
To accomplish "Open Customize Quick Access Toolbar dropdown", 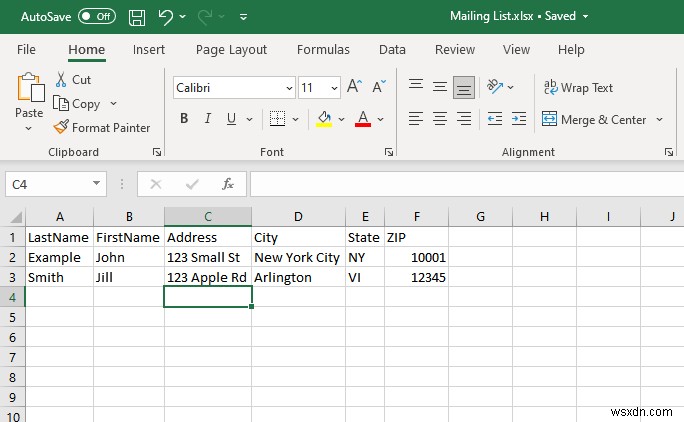I will pyautogui.click(x=243, y=17).
